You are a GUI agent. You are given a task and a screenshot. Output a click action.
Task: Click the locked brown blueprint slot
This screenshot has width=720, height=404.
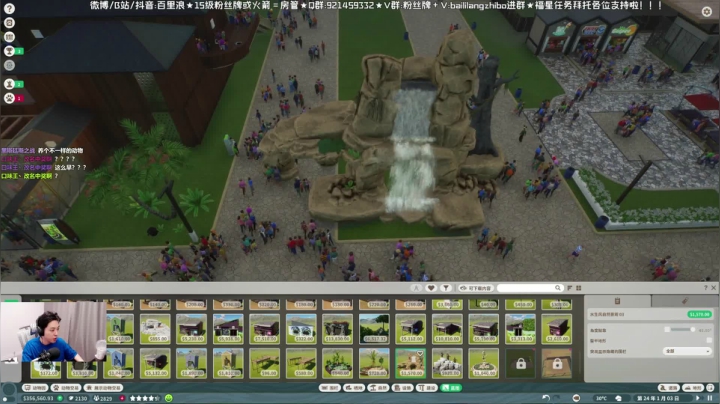coord(557,363)
